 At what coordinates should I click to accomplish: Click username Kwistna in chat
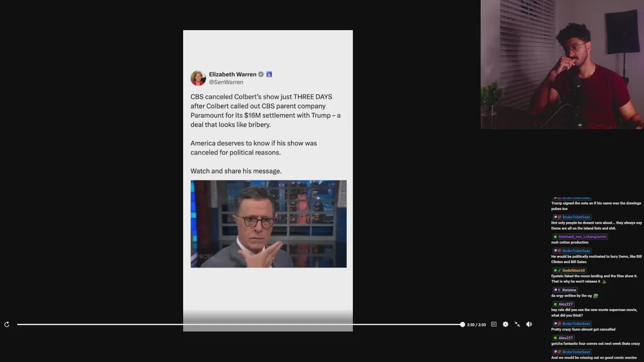pyautogui.click(x=569, y=290)
